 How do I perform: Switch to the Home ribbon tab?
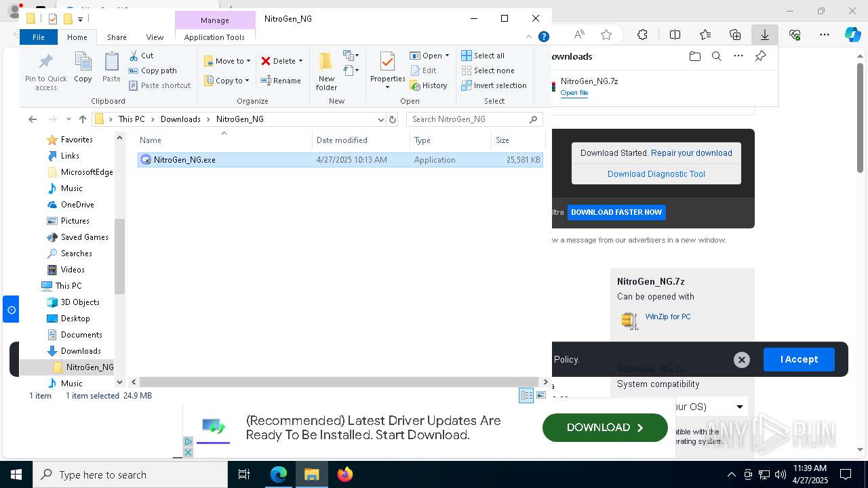pos(77,37)
